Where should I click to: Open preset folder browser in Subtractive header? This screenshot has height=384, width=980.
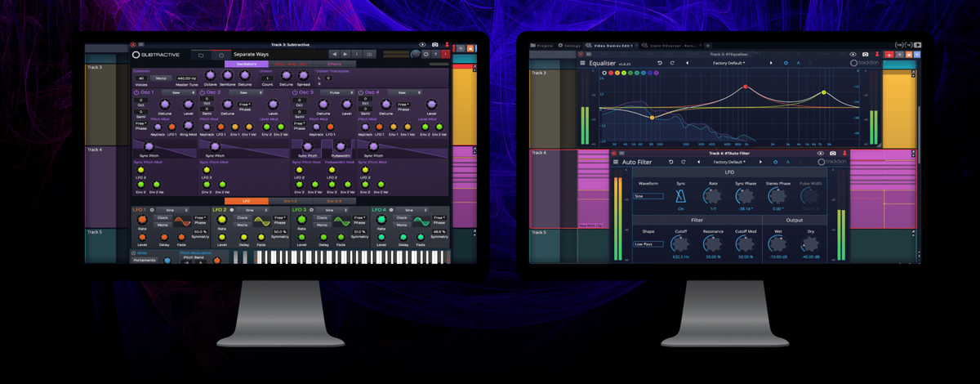[x=201, y=55]
